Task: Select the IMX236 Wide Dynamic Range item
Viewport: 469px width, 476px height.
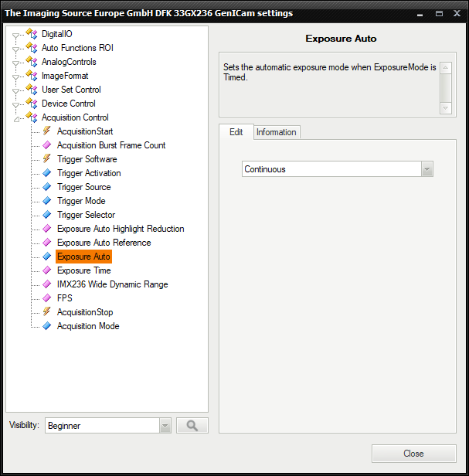Action: coord(113,284)
